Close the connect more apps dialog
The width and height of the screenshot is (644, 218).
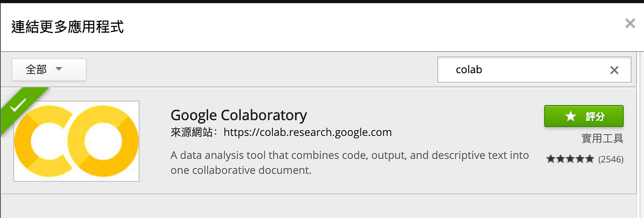tap(630, 23)
